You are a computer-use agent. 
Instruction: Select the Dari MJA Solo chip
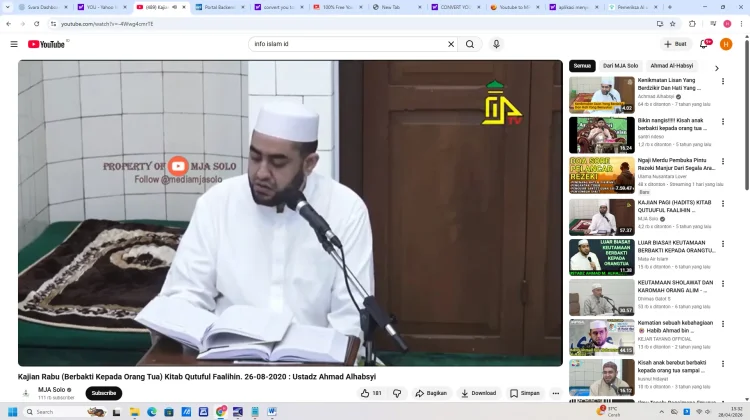click(620, 66)
